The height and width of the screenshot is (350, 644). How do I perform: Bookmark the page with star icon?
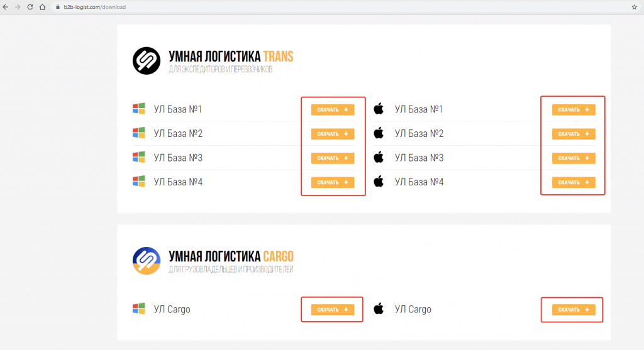pyautogui.click(x=634, y=7)
